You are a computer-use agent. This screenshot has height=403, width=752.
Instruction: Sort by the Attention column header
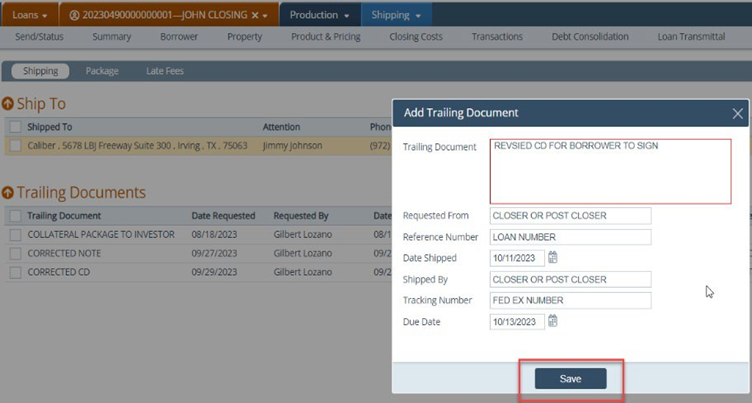282,127
